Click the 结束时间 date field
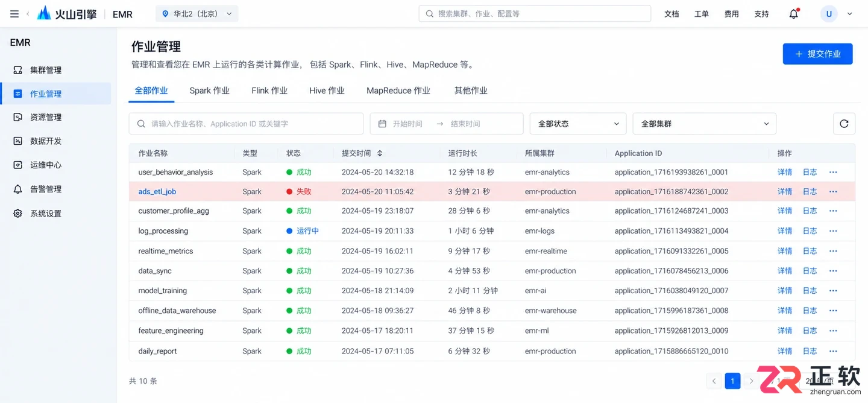 point(465,124)
